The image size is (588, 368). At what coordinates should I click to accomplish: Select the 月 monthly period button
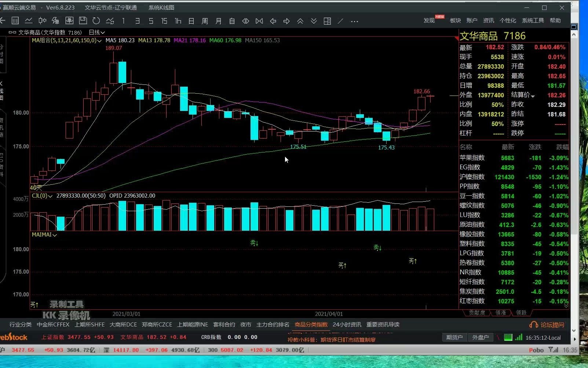(x=218, y=21)
